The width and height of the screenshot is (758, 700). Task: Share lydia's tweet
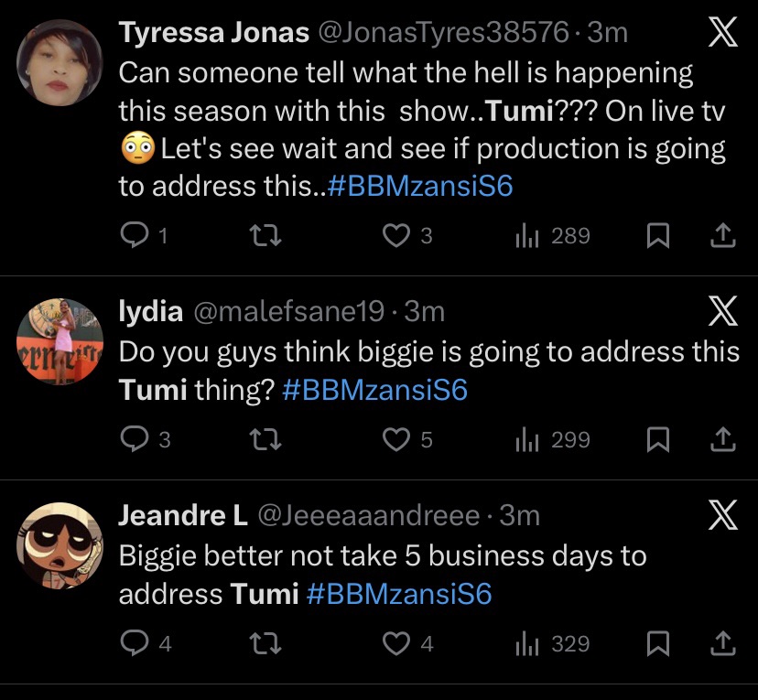click(723, 440)
